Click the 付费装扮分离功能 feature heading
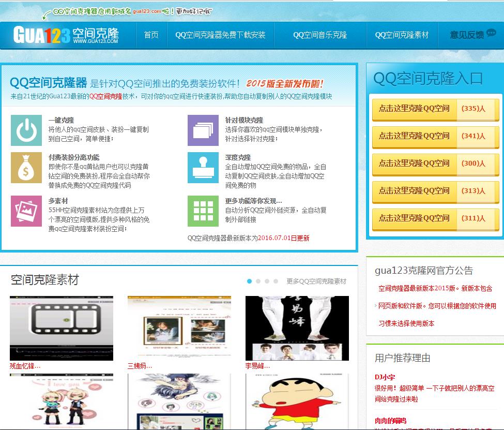 74,157
